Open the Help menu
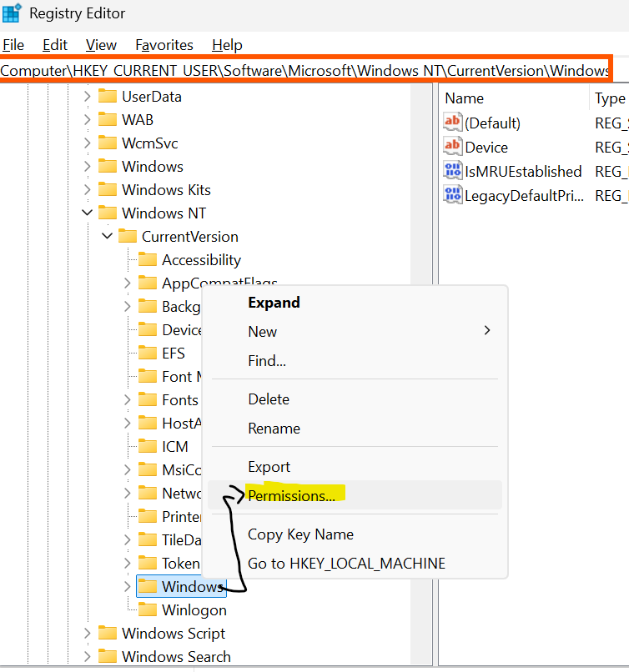 pos(227,45)
